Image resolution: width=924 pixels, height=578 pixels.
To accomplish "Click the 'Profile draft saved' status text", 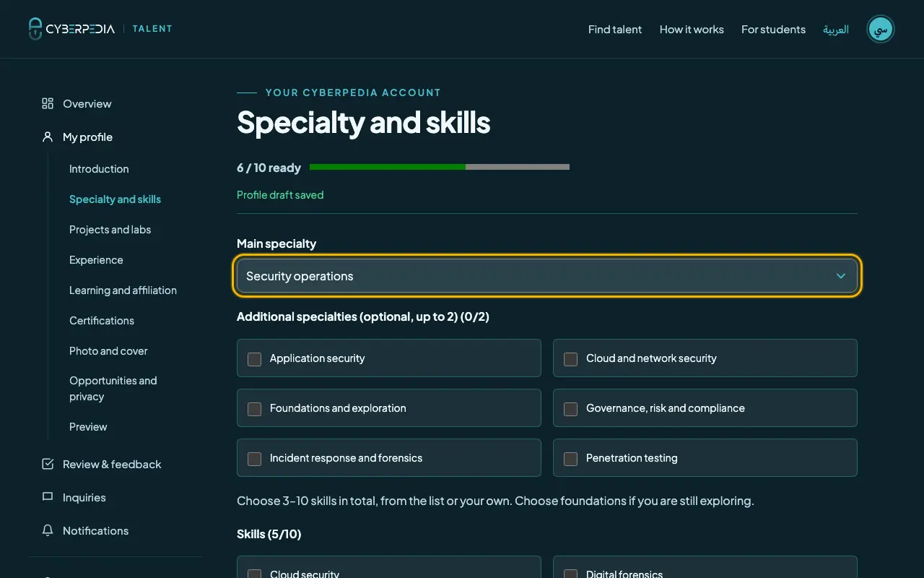I will [280, 195].
